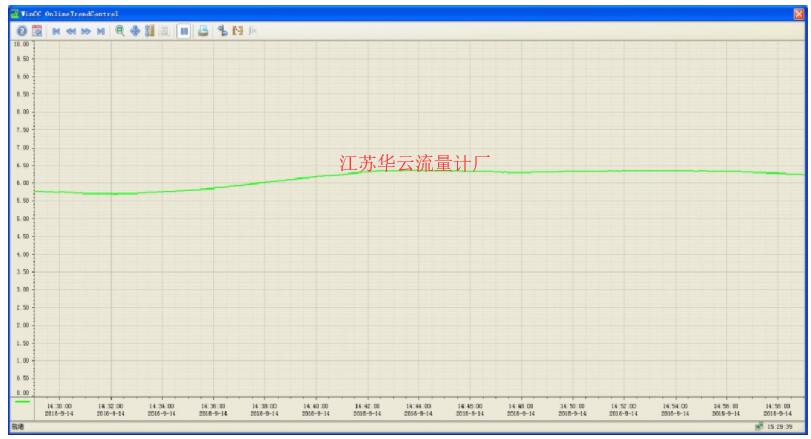
Task: Click the 15:29:39 status bar clock
Action: pos(779,427)
